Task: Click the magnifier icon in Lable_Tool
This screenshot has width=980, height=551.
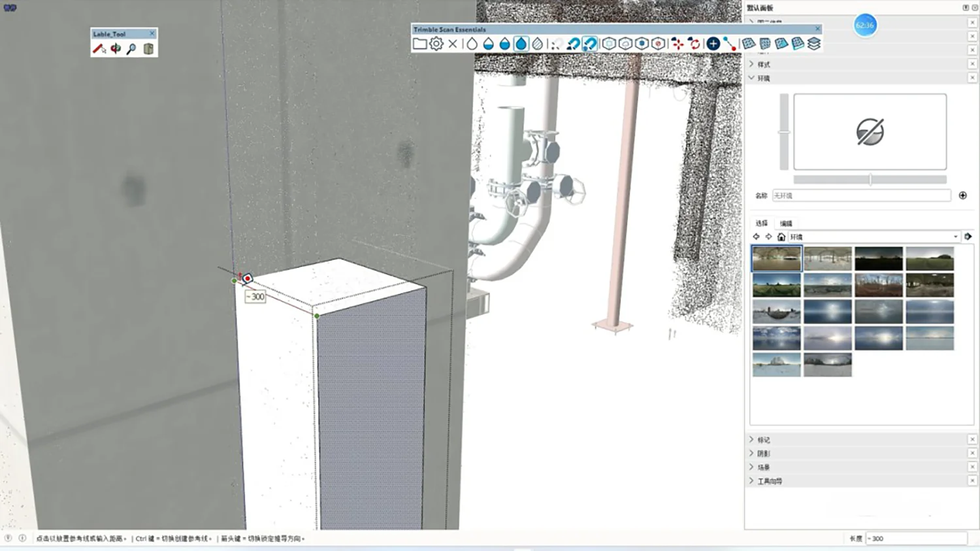Action: 131,49
